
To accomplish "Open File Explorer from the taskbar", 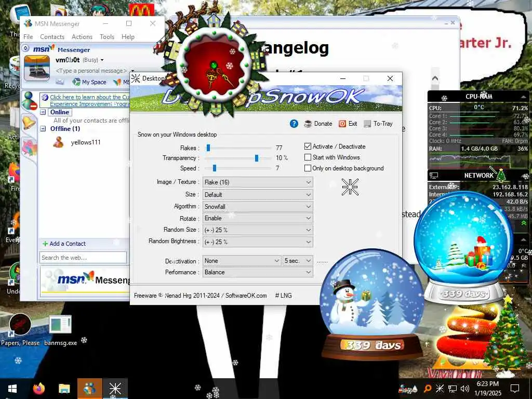I will (64, 389).
